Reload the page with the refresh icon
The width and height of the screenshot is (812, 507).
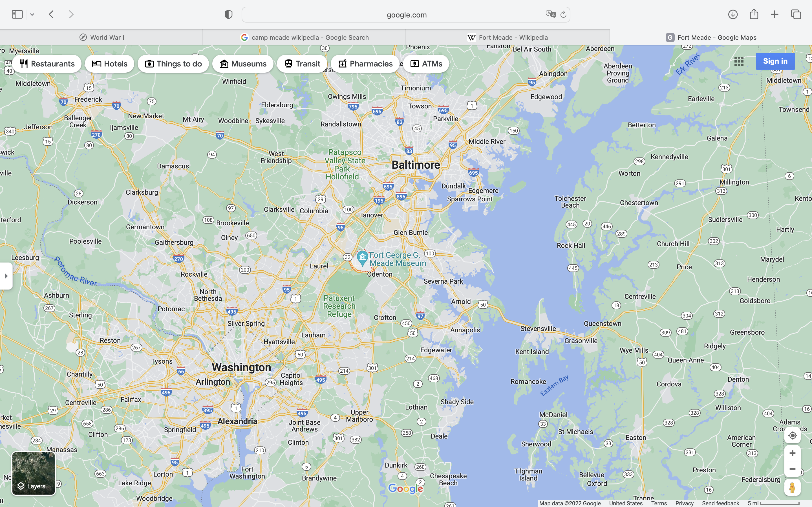(563, 14)
